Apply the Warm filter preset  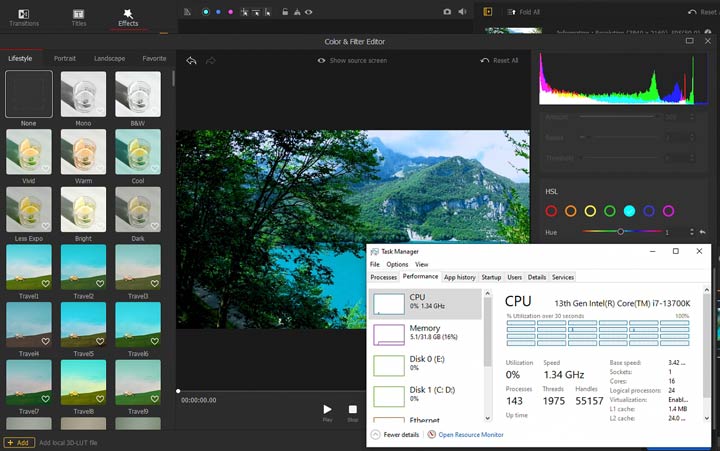[x=83, y=152]
